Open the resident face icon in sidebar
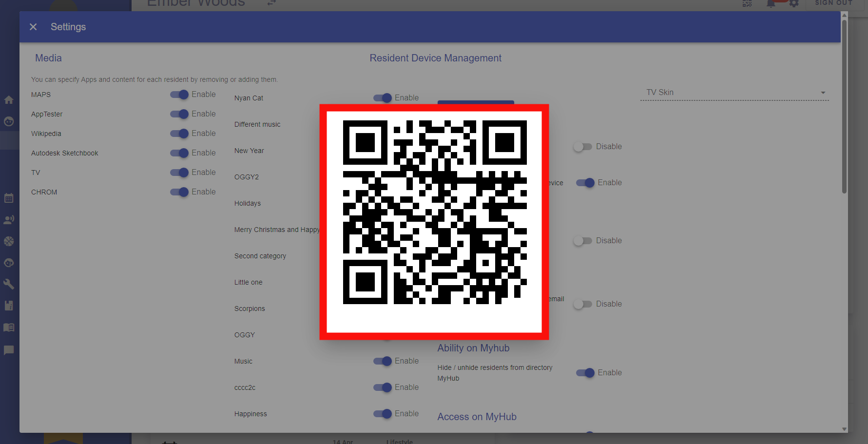868x444 pixels. tap(9, 121)
